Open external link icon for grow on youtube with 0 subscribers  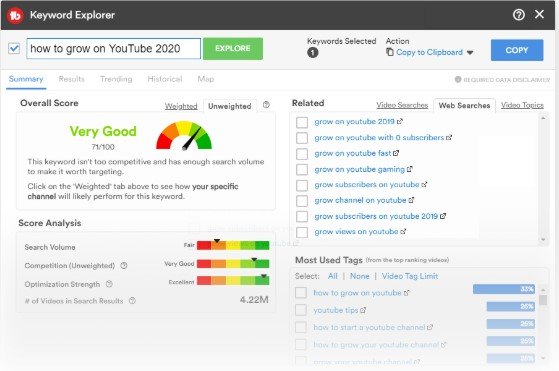(449, 138)
